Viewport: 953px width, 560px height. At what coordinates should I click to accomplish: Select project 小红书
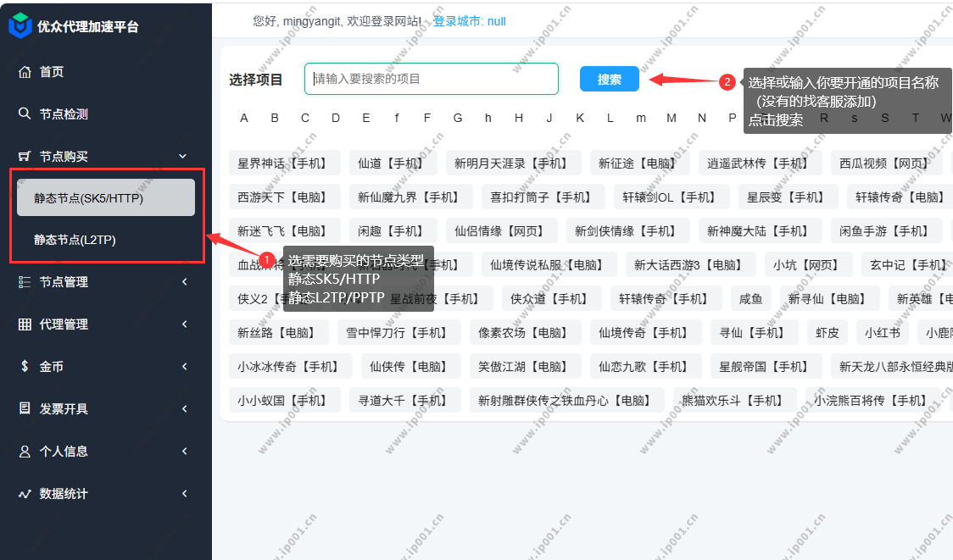point(883,333)
